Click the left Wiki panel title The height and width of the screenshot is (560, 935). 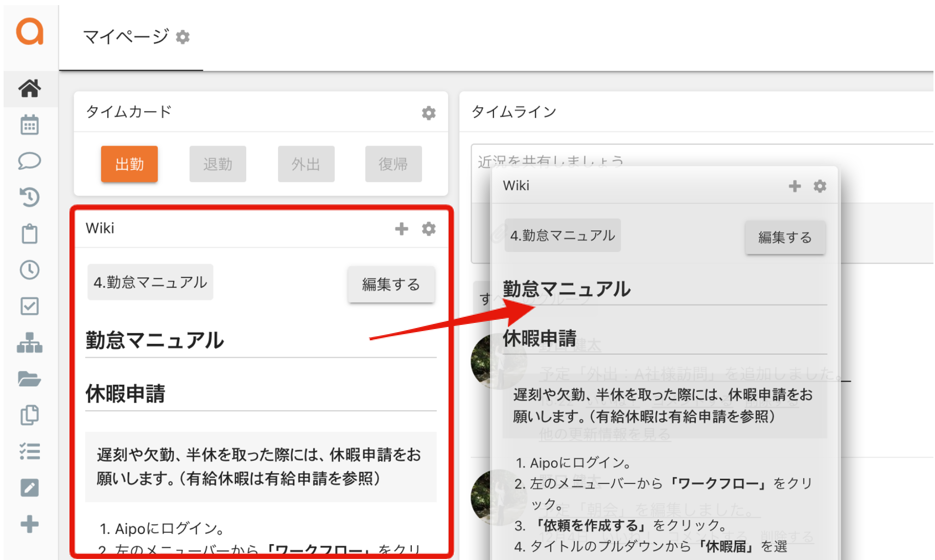[x=100, y=228]
